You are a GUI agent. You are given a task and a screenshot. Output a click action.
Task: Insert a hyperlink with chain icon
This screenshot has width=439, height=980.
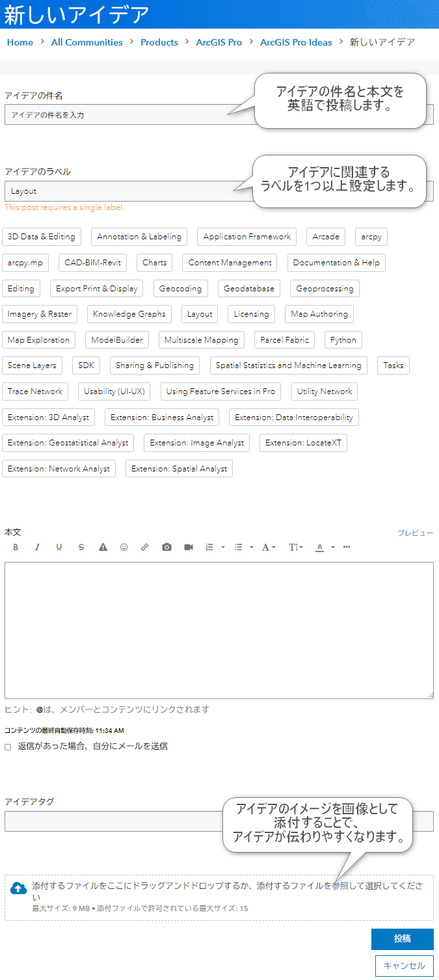click(x=144, y=548)
